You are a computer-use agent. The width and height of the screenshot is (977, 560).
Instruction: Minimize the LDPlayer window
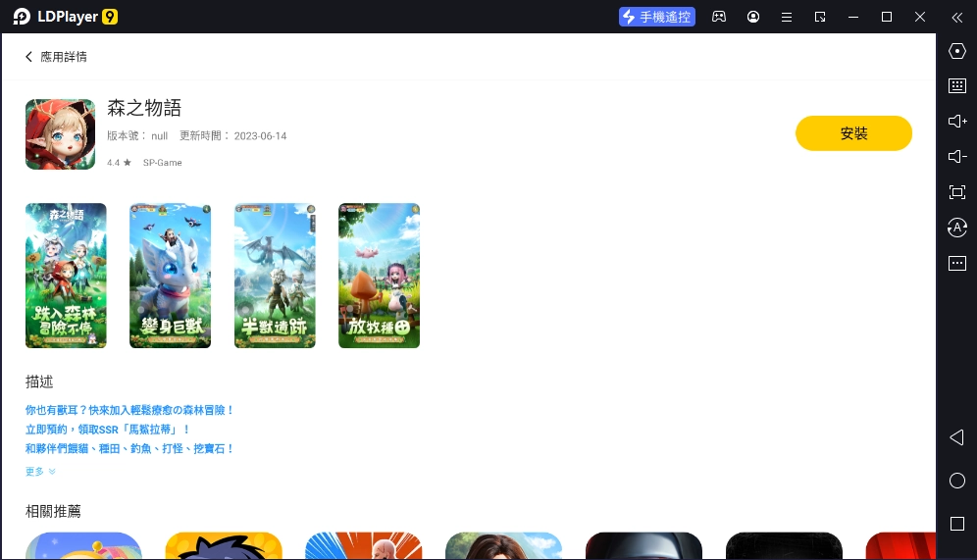pyautogui.click(x=853, y=17)
